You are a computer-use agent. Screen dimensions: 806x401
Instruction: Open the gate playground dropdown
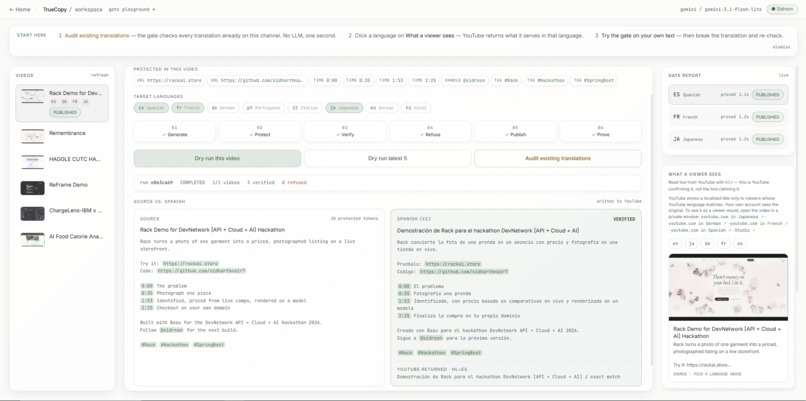(132, 9)
